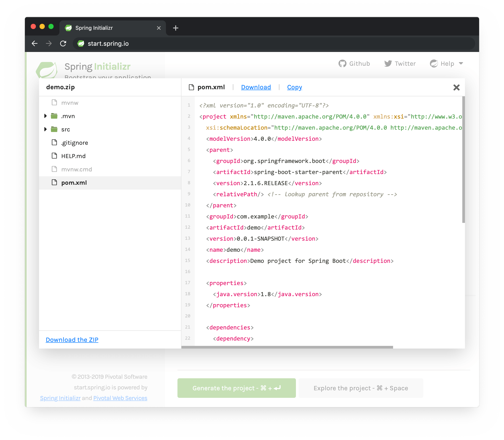
Task: Click the Download the ZIP link
Action: [x=72, y=340]
